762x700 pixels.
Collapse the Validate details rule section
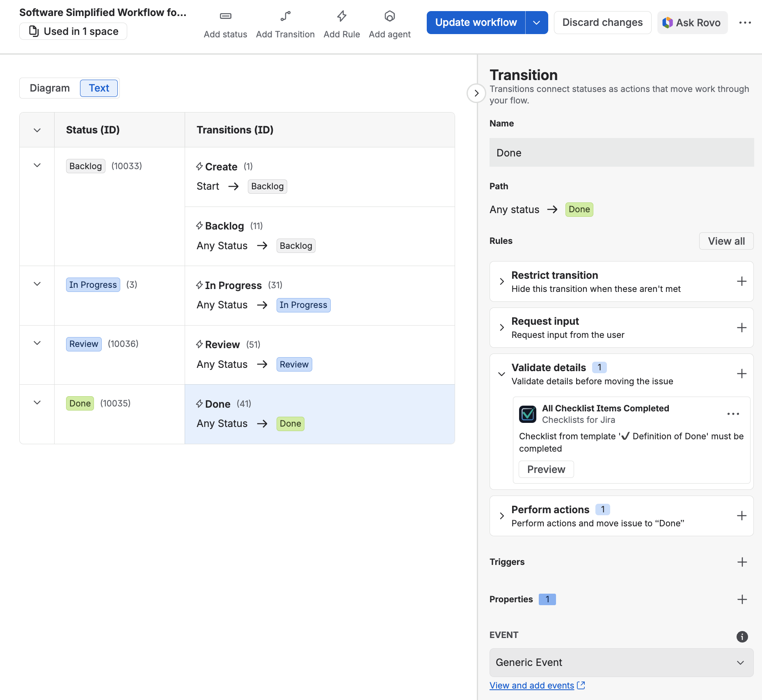pos(501,374)
